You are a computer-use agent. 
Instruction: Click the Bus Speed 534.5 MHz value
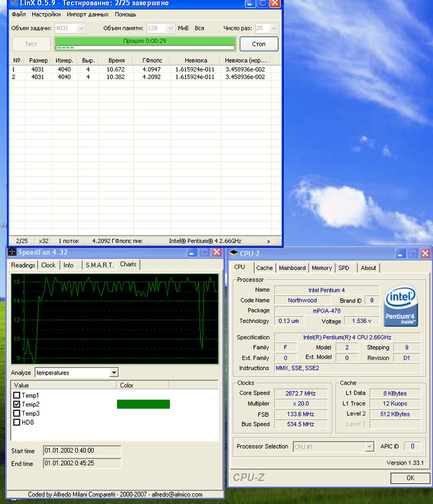(300, 424)
